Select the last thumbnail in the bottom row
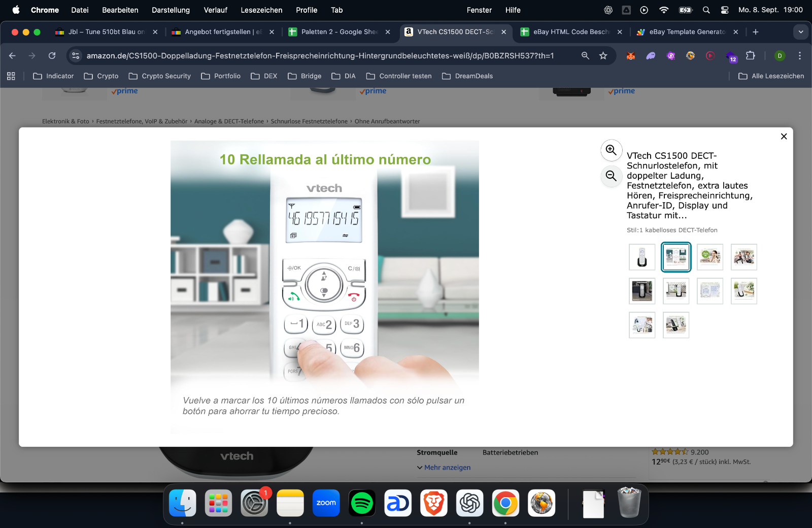Viewport: 812px width, 528px height. click(676, 325)
